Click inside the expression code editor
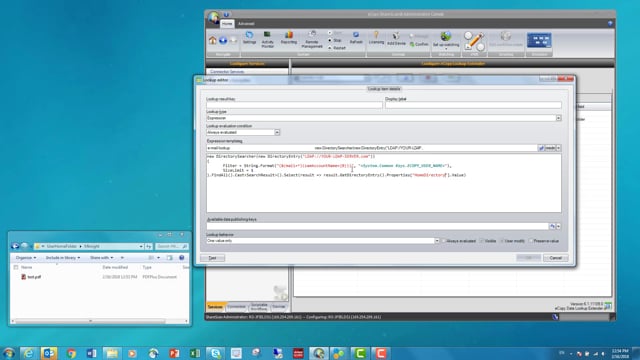 click(384, 183)
